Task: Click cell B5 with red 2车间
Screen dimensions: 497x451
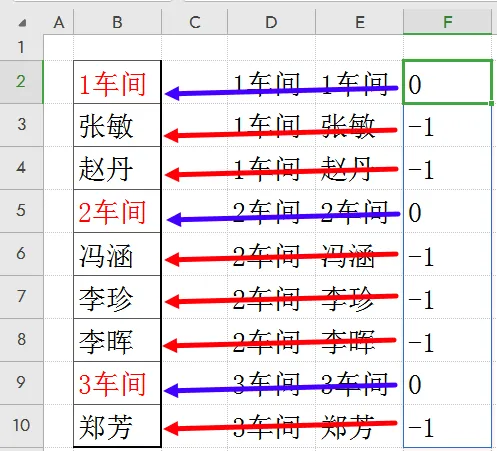Action: 117,211
